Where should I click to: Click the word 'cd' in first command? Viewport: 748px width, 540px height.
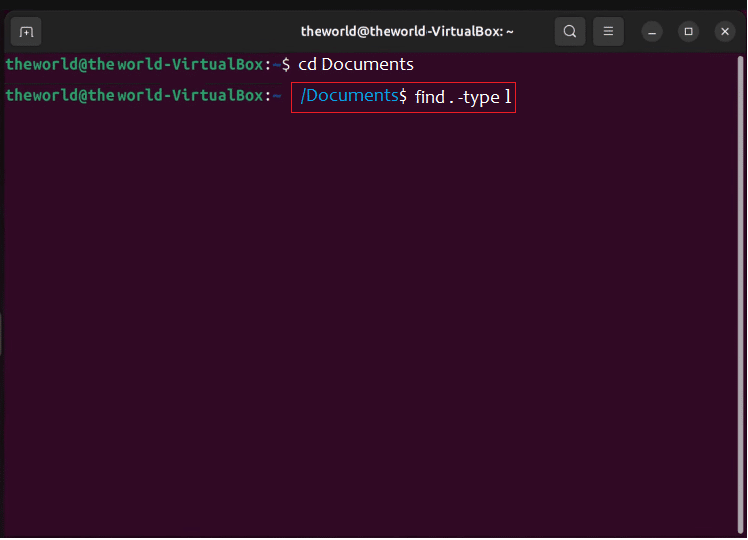point(307,64)
